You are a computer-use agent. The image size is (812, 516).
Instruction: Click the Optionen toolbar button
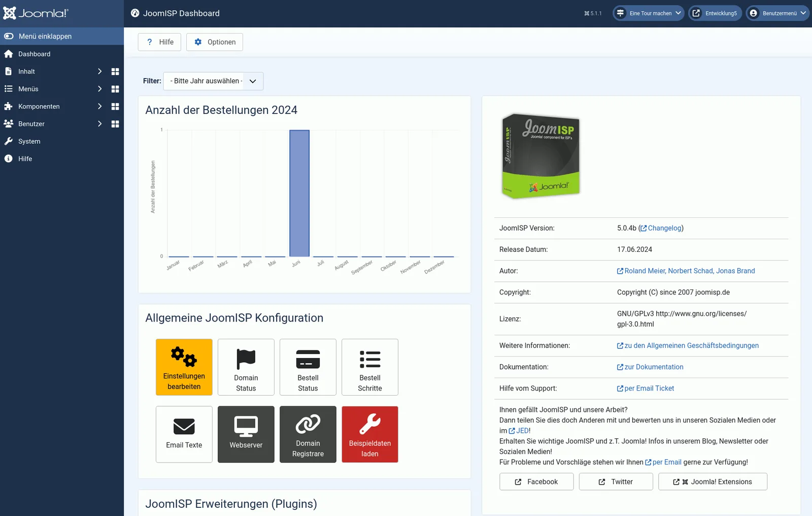pos(215,42)
